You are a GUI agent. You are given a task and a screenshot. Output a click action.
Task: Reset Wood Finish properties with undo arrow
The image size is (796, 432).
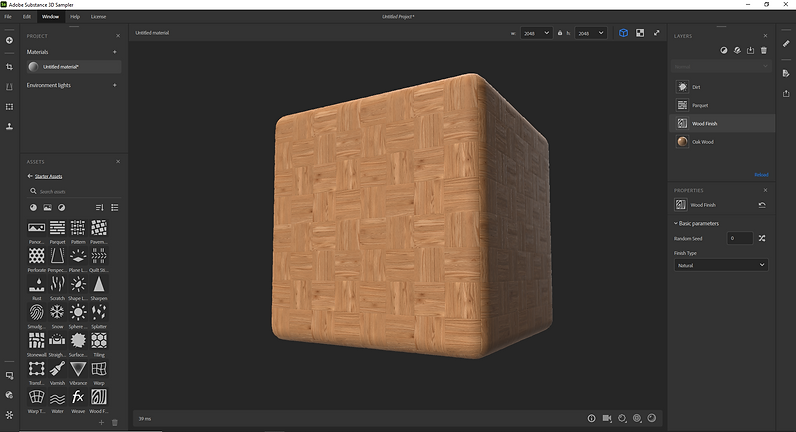click(x=762, y=205)
